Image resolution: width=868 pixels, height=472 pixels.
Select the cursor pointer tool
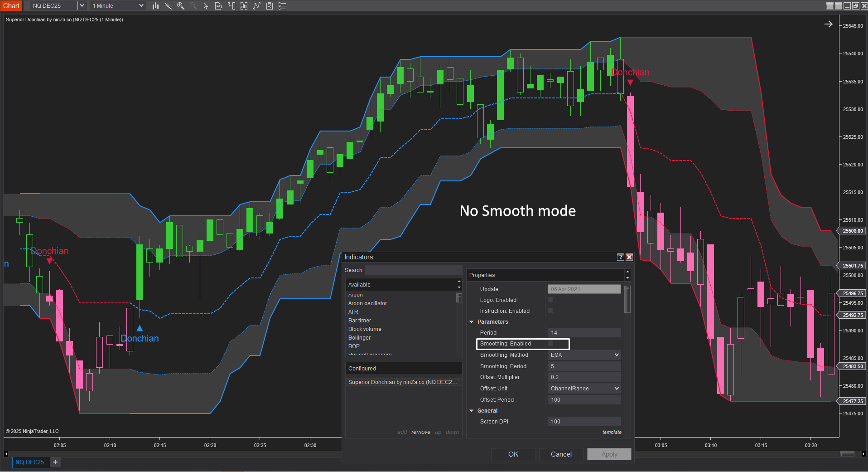coord(206,6)
